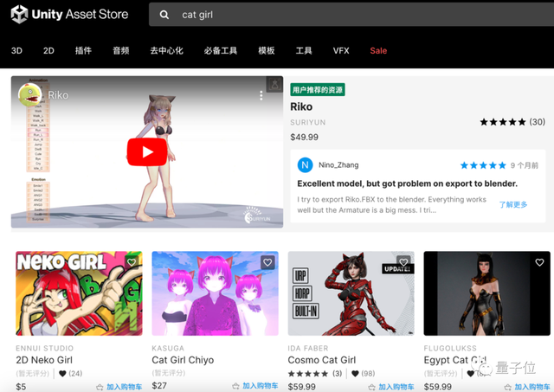Play the Riko YouTube video
The image size is (554, 392).
[146, 152]
